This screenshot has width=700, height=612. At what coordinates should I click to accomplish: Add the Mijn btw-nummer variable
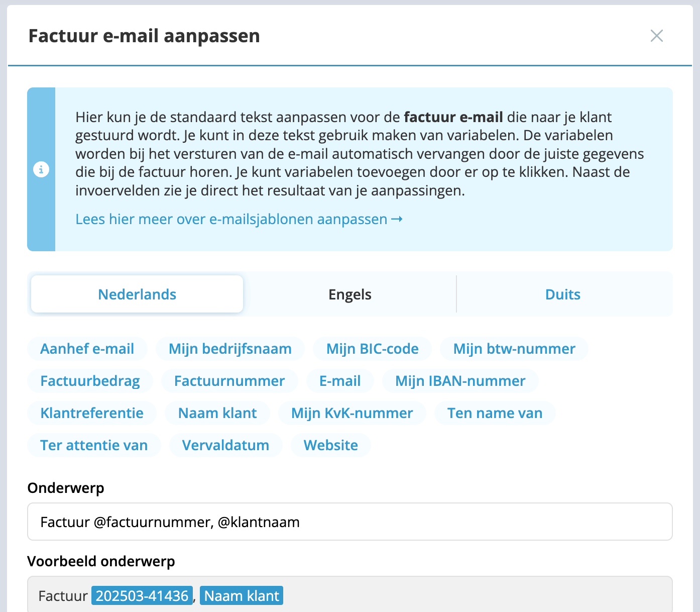click(x=514, y=349)
